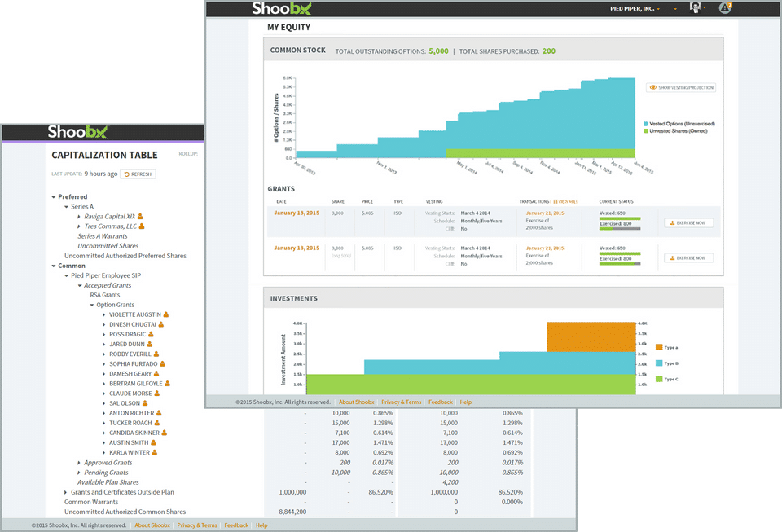The image size is (782, 532).
Task: Click the person icon next to BERTRAM GILFOYLE
Action: (168, 384)
